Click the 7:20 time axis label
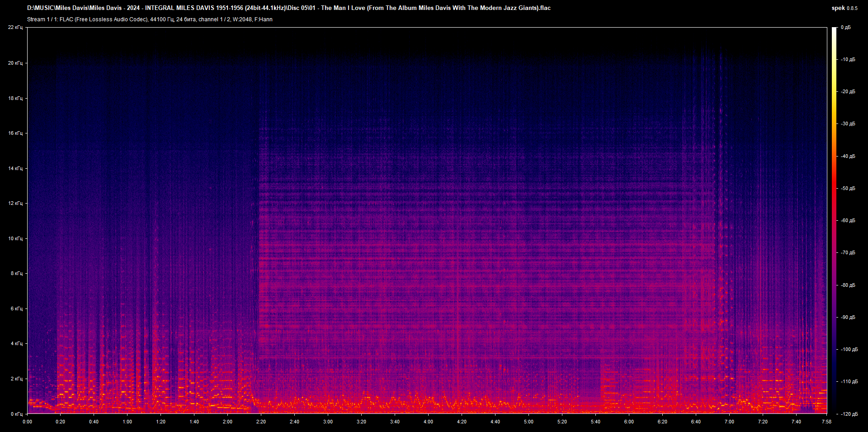Image resolution: width=868 pixels, height=432 pixels. (x=763, y=422)
